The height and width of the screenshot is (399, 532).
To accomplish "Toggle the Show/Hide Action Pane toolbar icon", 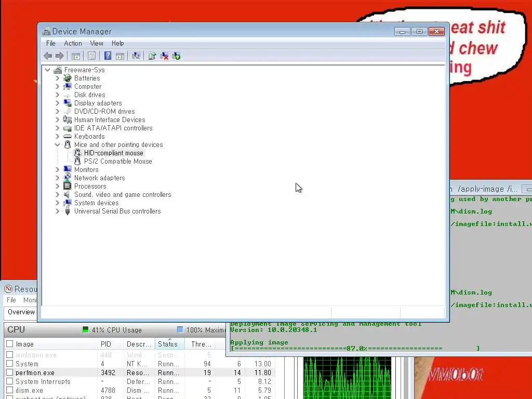I will [120, 56].
